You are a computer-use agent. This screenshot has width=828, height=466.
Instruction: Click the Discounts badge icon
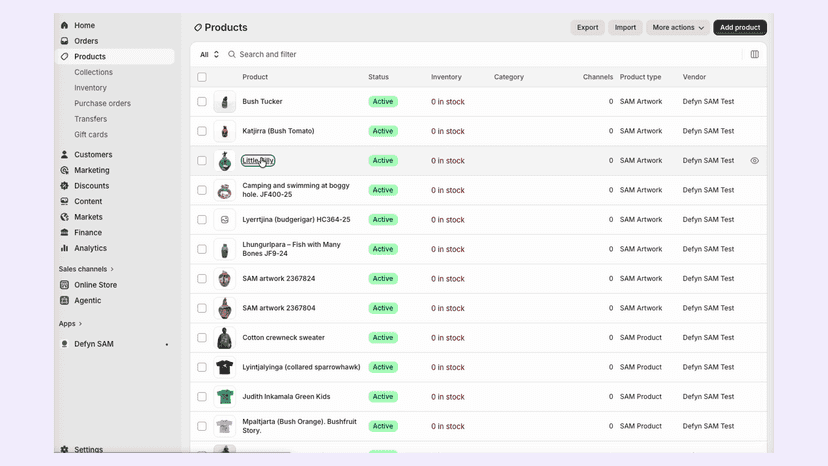click(x=64, y=185)
